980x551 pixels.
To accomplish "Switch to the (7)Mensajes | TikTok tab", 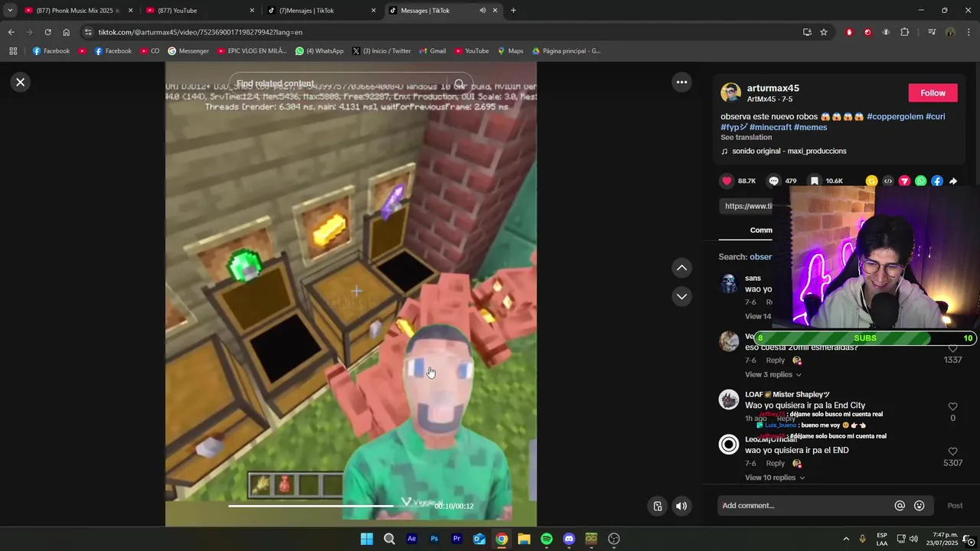I will click(x=322, y=11).
